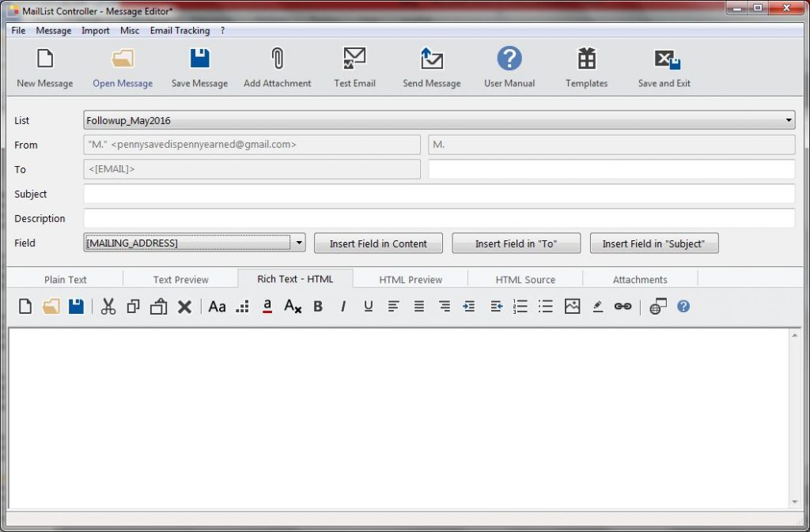The image size is (810, 532).
Task: Apply bold formatting in the editor
Action: pos(317,306)
